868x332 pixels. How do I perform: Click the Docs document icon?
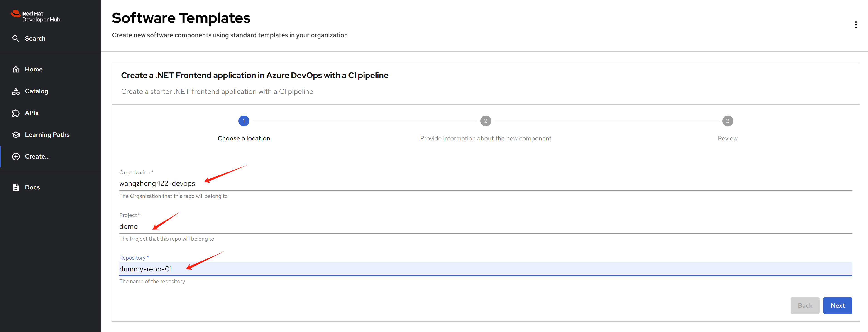(16, 187)
